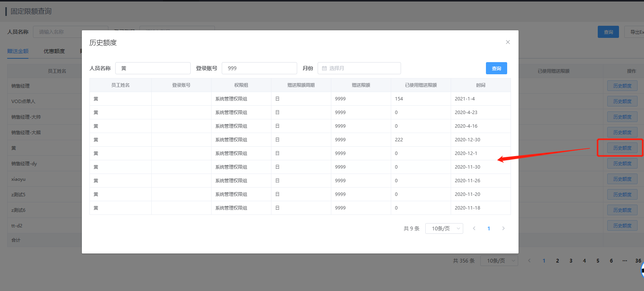
Task: Go to next page in dialog pagination
Action: click(x=503, y=228)
